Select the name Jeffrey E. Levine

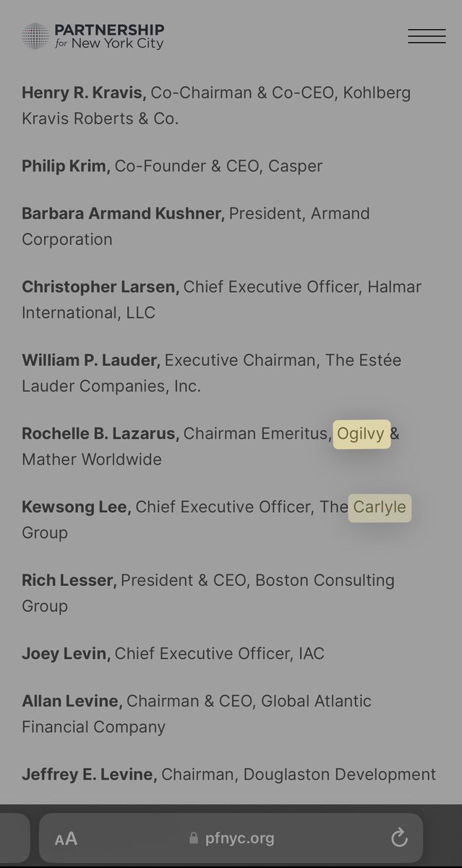pos(89,775)
